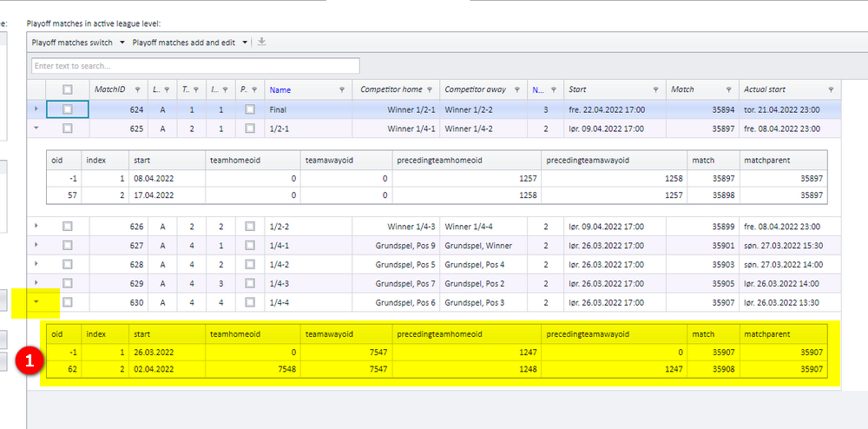The width and height of the screenshot is (868, 429).
Task: Check the row selector for match 627
Action: pyautogui.click(x=68, y=245)
